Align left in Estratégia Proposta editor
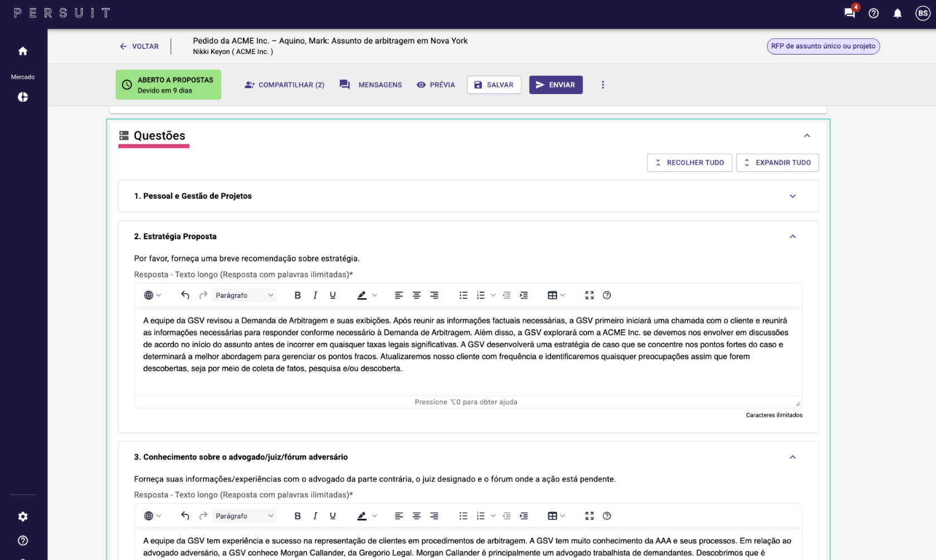This screenshot has height=560, width=936. pyautogui.click(x=399, y=295)
